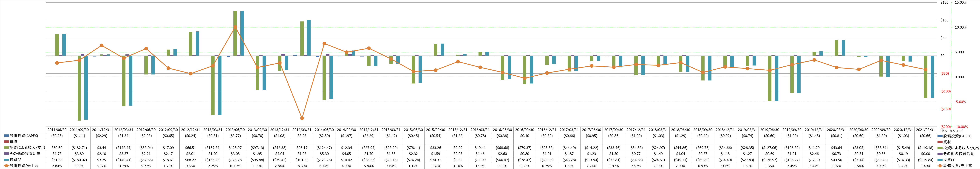The width and height of the screenshot is (980, 169).
Task: Click the 2016/09/30 column header
Action: (x=524, y=130)
